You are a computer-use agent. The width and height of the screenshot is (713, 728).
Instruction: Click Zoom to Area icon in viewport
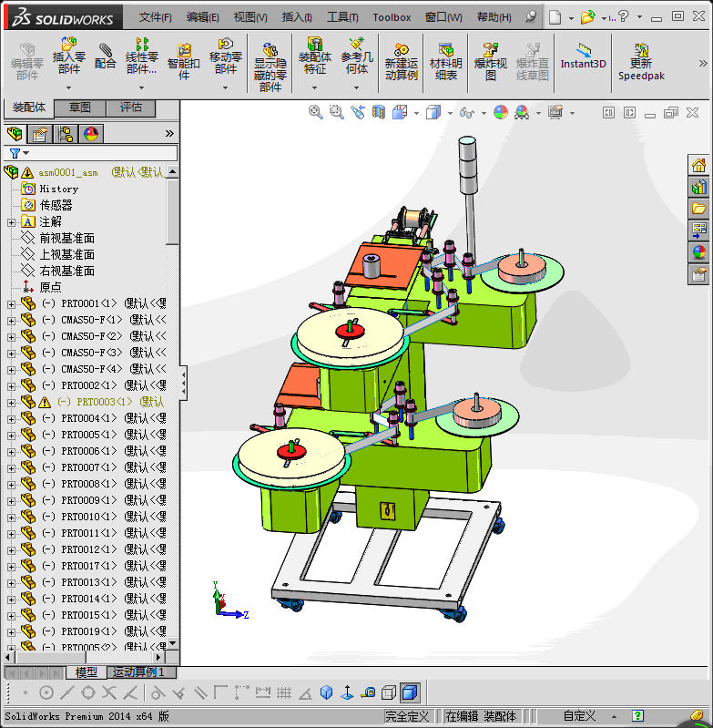(x=336, y=112)
